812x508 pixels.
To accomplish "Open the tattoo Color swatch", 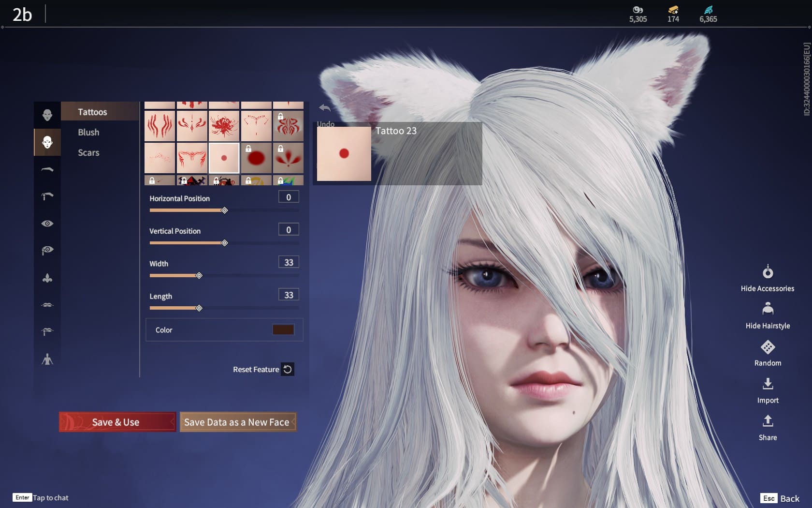I will point(283,329).
